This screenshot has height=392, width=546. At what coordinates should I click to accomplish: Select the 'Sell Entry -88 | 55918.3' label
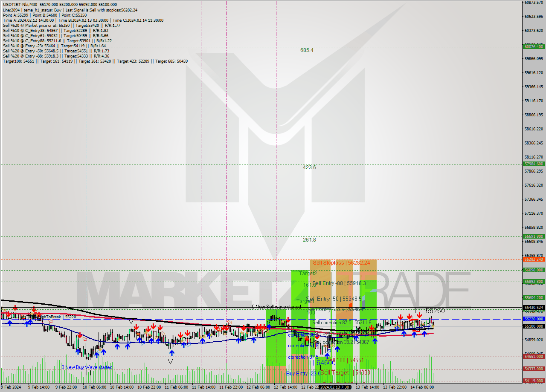(339, 283)
